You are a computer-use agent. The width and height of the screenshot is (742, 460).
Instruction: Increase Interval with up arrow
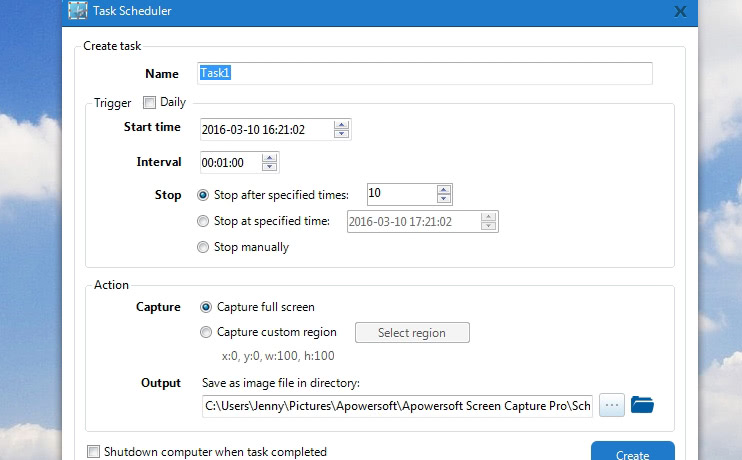click(x=269, y=158)
